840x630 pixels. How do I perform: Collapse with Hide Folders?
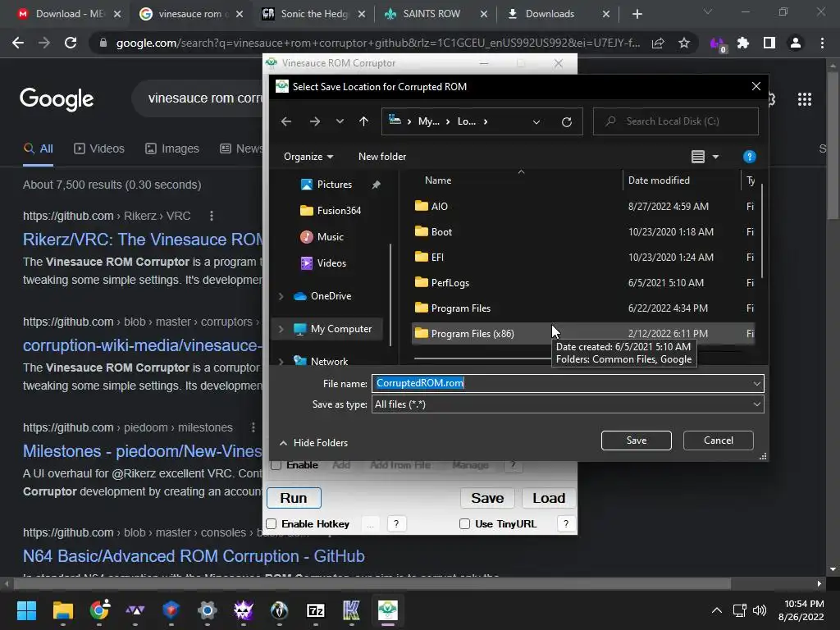(314, 443)
